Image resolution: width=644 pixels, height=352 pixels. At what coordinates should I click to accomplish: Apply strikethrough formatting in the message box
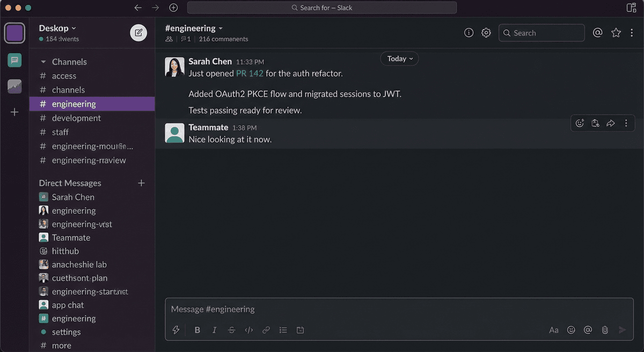tap(231, 329)
